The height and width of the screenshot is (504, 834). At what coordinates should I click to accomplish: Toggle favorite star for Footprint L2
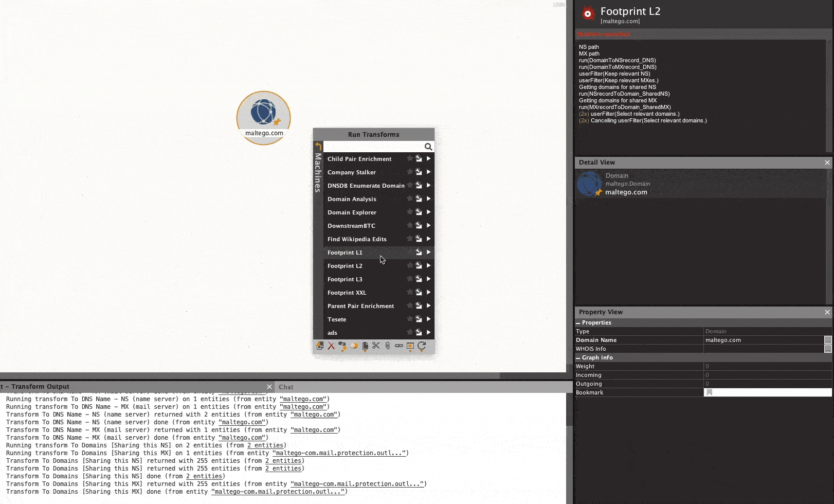coord(410,266)
